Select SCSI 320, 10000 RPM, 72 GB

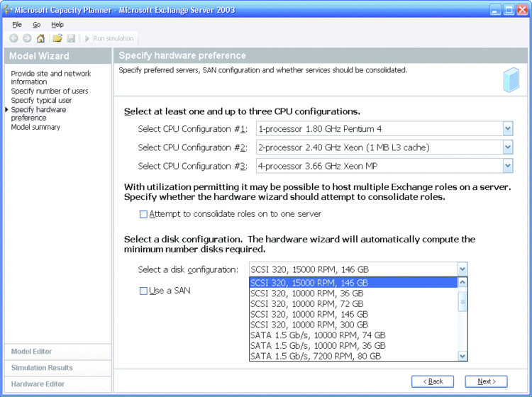[353, 303]
